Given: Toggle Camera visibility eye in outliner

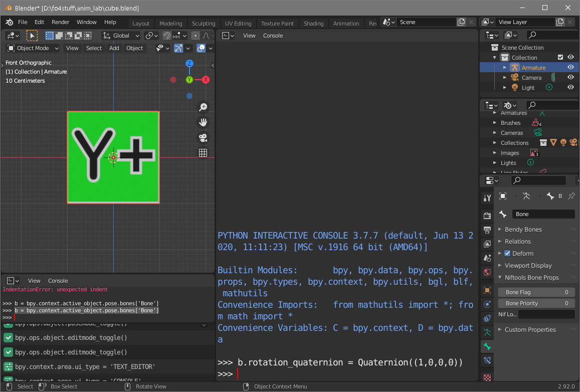Looking at the screenshot, I should click(x=571, y=77).
